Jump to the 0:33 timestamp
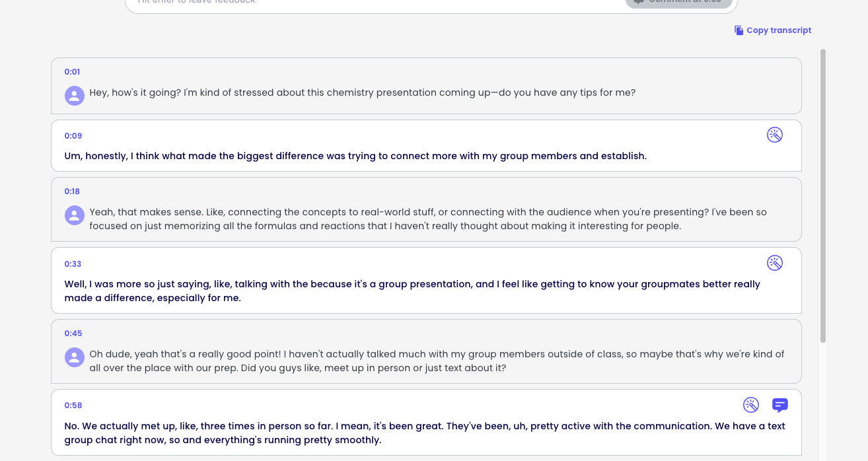The height and width of the screenshot is (461, 868). [x=73, y=264]
